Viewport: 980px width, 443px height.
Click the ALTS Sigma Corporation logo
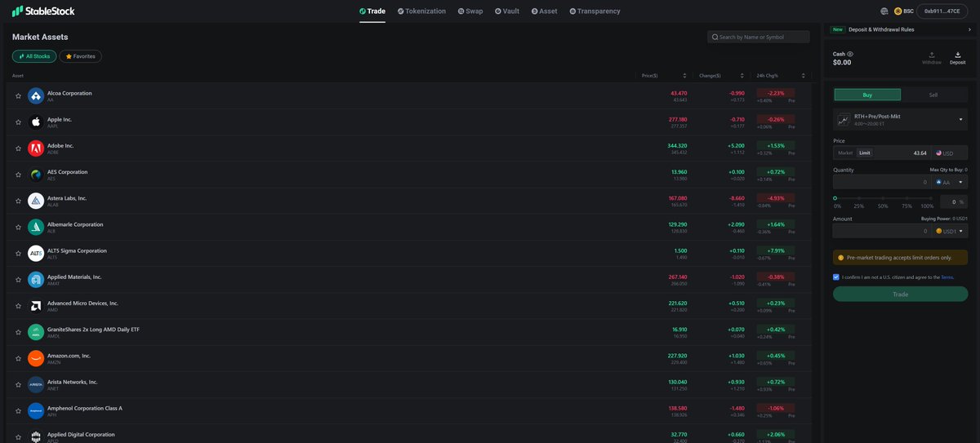pos(36,254)
